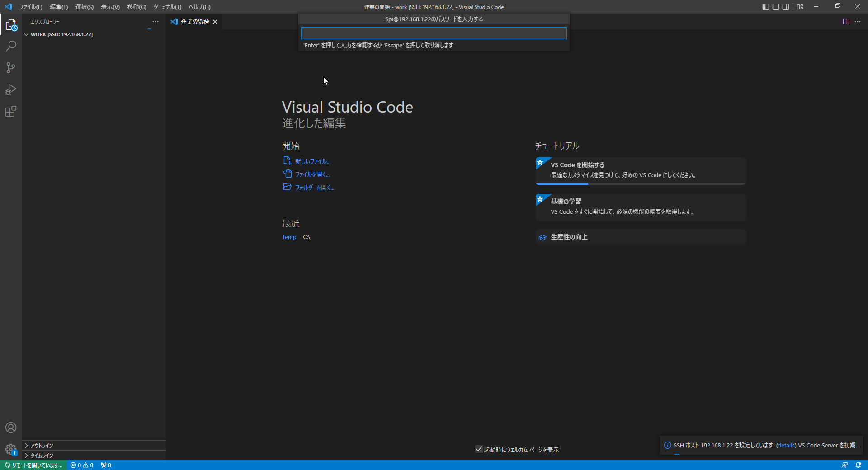The image size is (868, 470).
Task: Open the 移動(G) menu
Action: point(137,7)
